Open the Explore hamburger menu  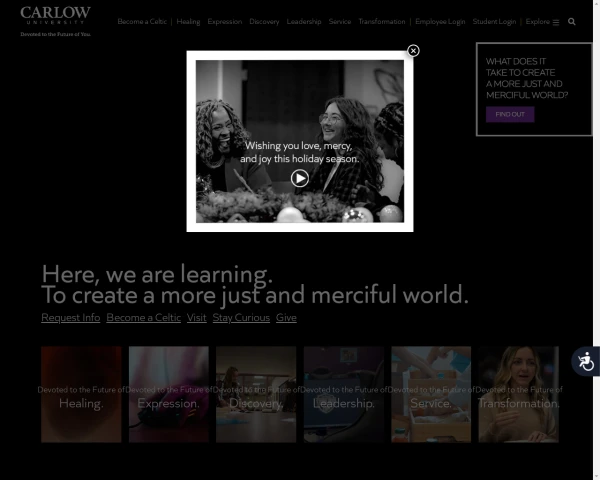coord(542,22)
